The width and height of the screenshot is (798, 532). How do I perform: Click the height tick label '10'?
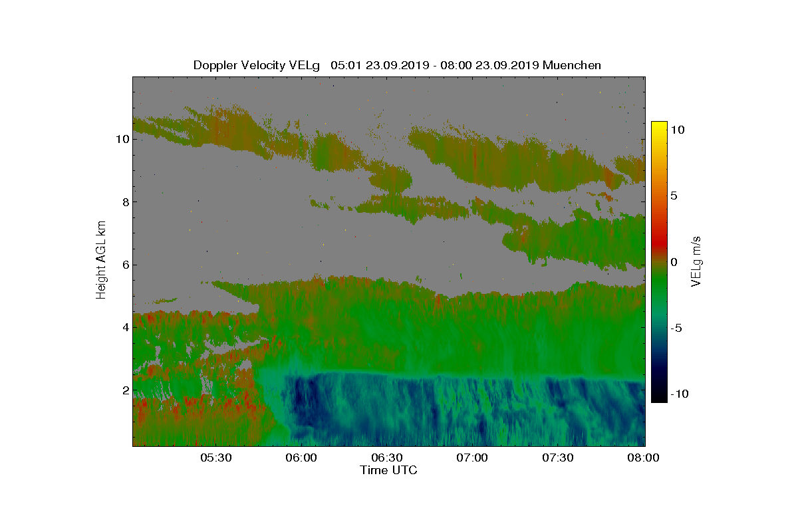122,140
